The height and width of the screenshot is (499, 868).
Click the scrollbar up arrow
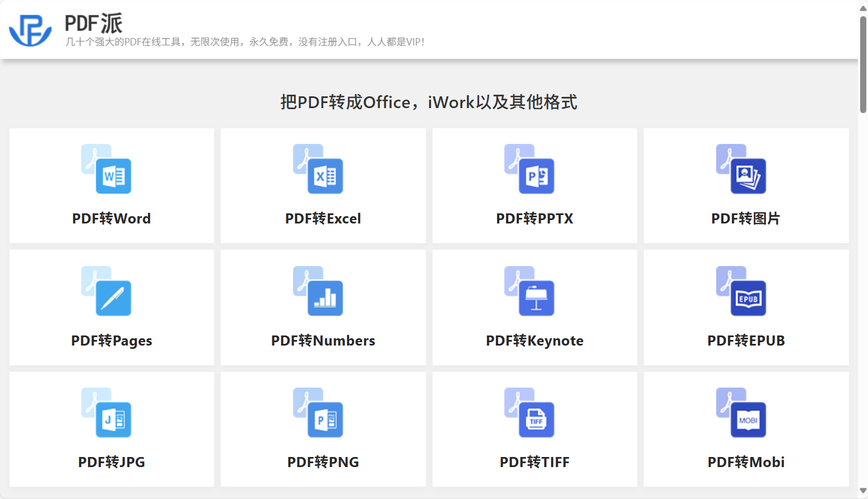(863, 8)
